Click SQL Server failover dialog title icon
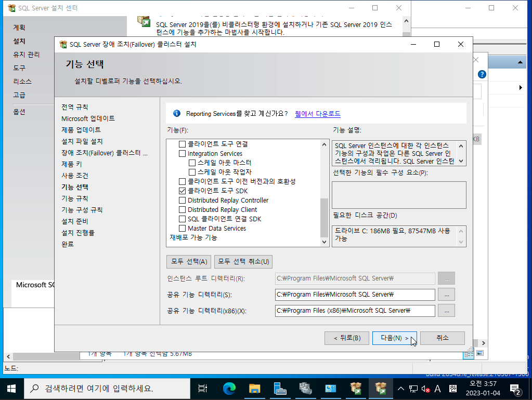This screenshot has width=532, height=400. 63,44
